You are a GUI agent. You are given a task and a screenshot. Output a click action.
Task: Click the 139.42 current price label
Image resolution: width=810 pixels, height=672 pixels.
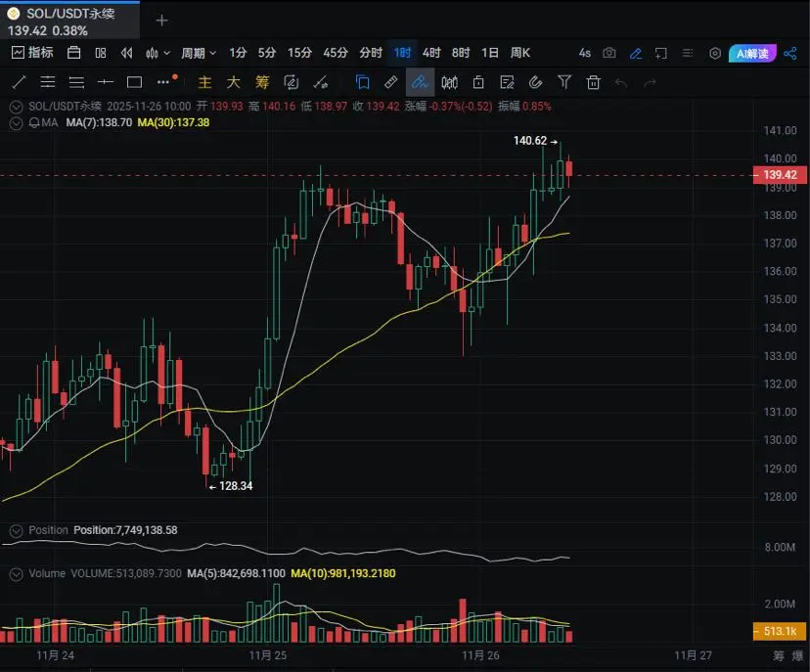click(780, 174)
